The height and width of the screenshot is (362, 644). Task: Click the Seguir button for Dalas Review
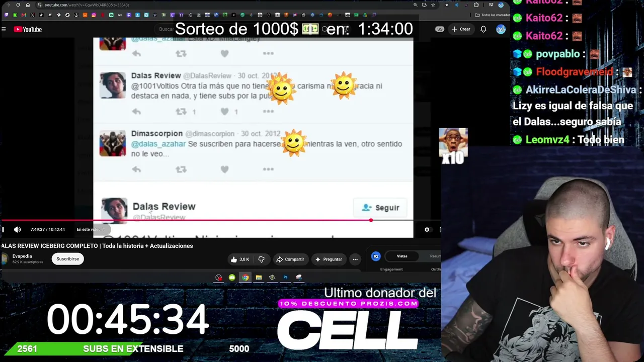381,208
